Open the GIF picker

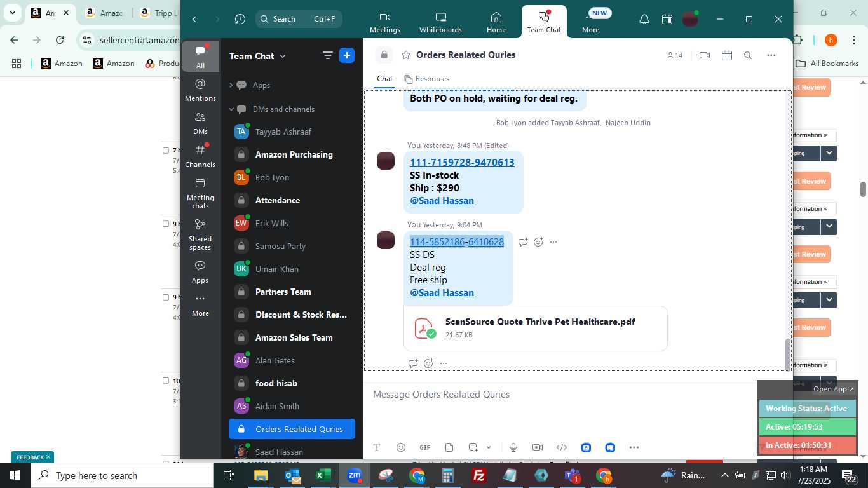425,447
